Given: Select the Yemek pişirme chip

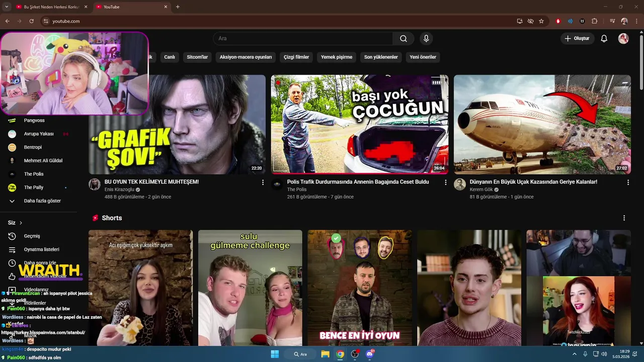Looking at the screenshot, I should 337,57.
